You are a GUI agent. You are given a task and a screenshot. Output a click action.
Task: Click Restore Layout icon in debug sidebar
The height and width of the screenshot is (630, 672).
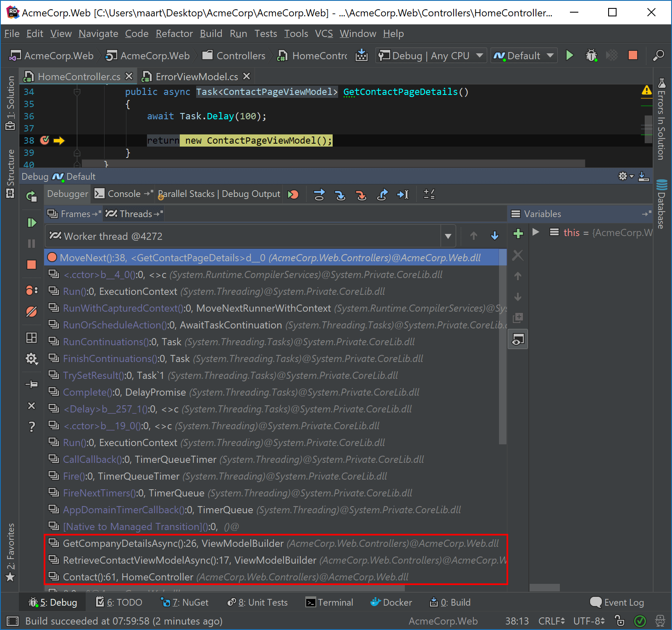pyautogui.click(x=31, y=338)
